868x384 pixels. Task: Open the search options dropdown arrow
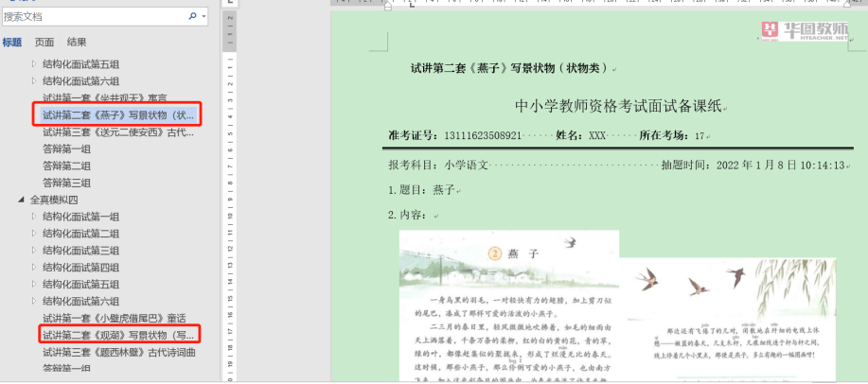pyautogui.click(x=204, y=17)
